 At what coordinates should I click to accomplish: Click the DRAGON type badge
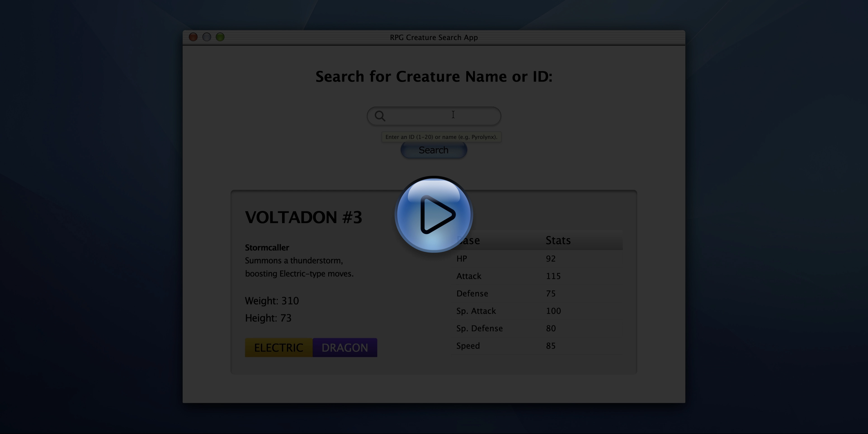(x=345, y=347)
